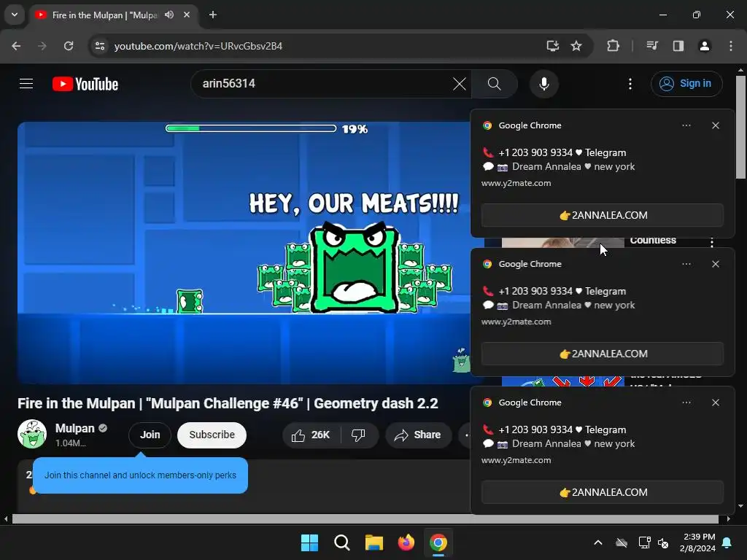
Task: Start voice search with the microphone
Action: pyautogui.click(x=543, y=84)
